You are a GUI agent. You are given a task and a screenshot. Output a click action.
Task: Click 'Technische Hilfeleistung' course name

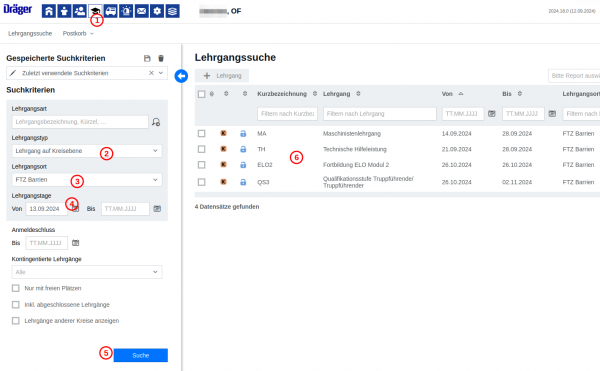pos(355,149)
